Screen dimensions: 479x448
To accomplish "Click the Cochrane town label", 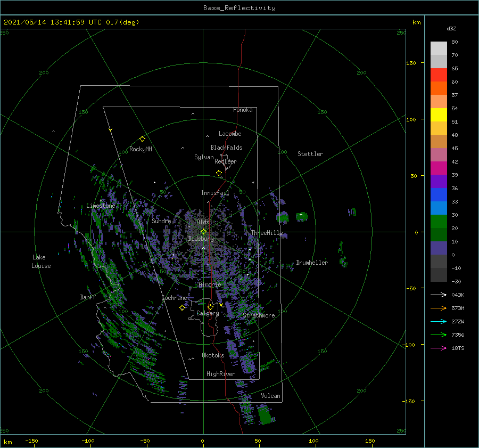I will 174,298.
